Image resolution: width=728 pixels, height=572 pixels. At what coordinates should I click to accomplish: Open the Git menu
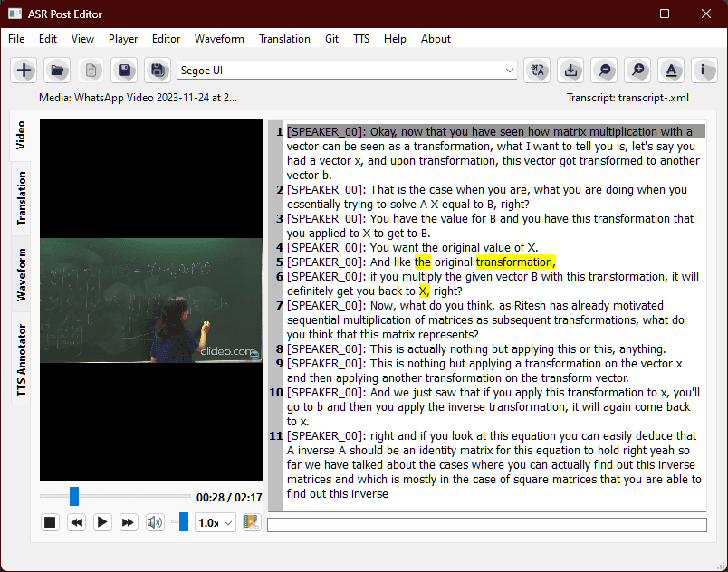coord(331,39)
